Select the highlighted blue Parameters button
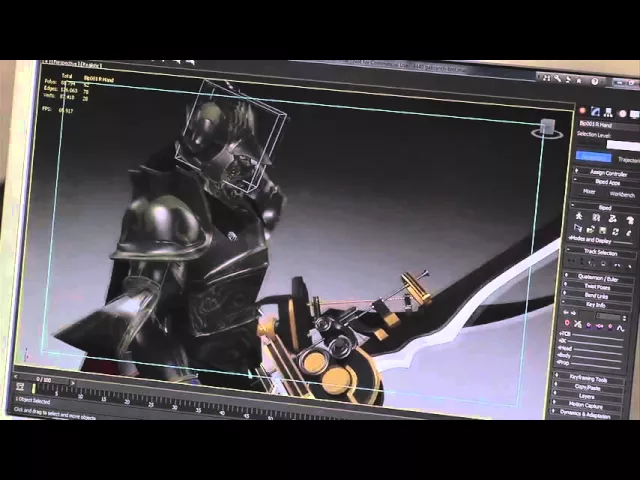The height and width of the screenshot is (480, 640). tap(594, 157)
